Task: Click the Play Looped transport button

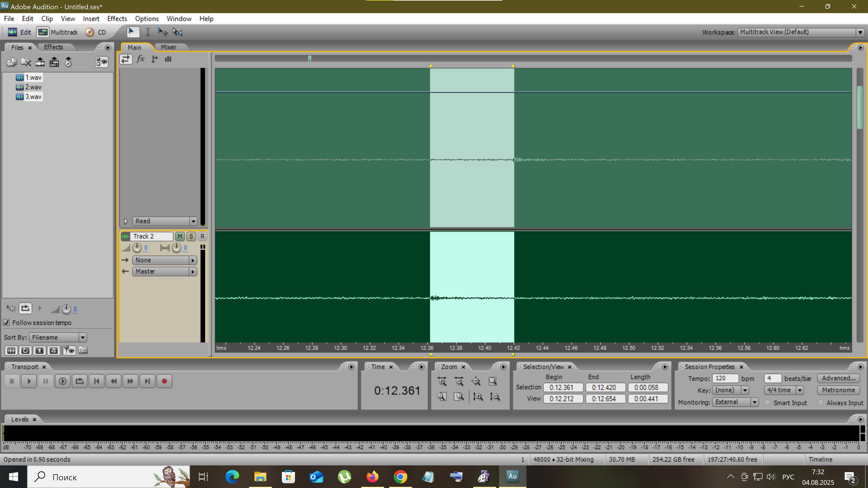Action: (x=80, y=381)
